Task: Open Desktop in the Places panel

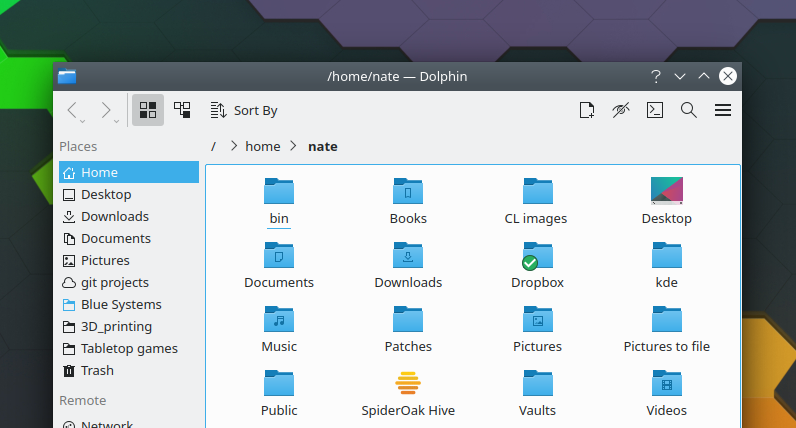Action: tap(129, 194)
